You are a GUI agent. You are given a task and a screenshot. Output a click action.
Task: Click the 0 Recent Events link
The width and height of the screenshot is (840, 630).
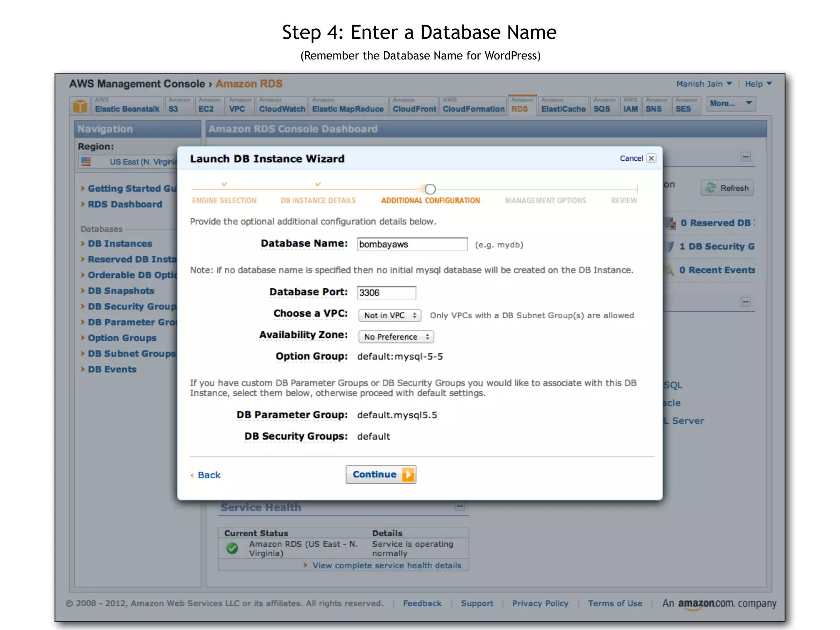click(x=717, y=270)
